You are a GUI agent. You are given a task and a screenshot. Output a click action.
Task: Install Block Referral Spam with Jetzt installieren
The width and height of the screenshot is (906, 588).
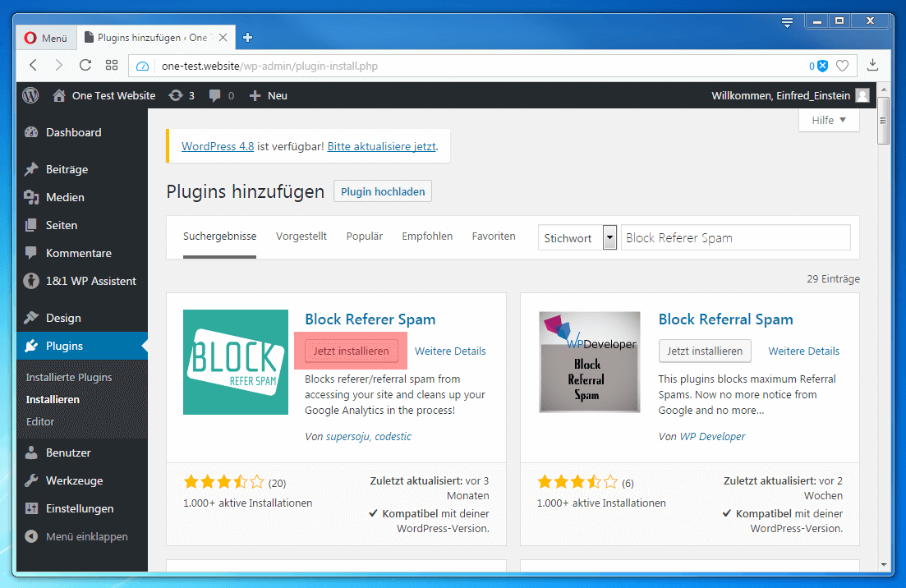tap(705, 351)
